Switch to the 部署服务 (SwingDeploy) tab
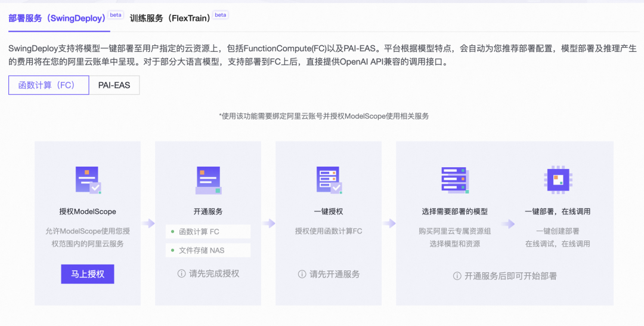This screenshot has width=644, height=326. pyautogui.click(x=57, y=19)
